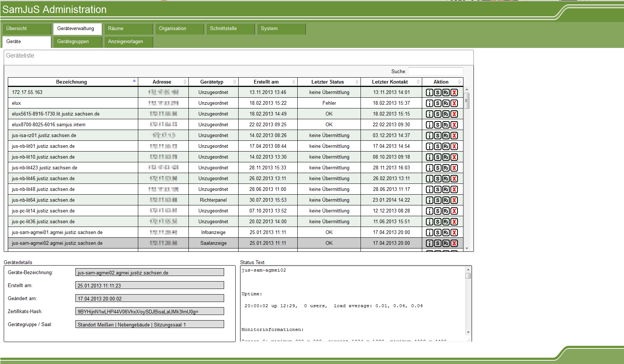Sort the list by Bezeichnung column

73,82
